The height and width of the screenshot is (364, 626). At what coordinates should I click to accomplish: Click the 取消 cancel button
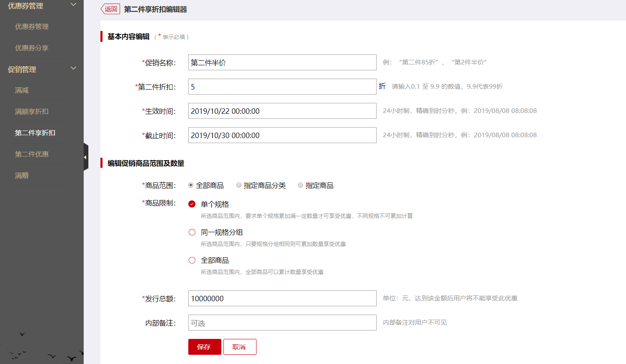(239, 346)
